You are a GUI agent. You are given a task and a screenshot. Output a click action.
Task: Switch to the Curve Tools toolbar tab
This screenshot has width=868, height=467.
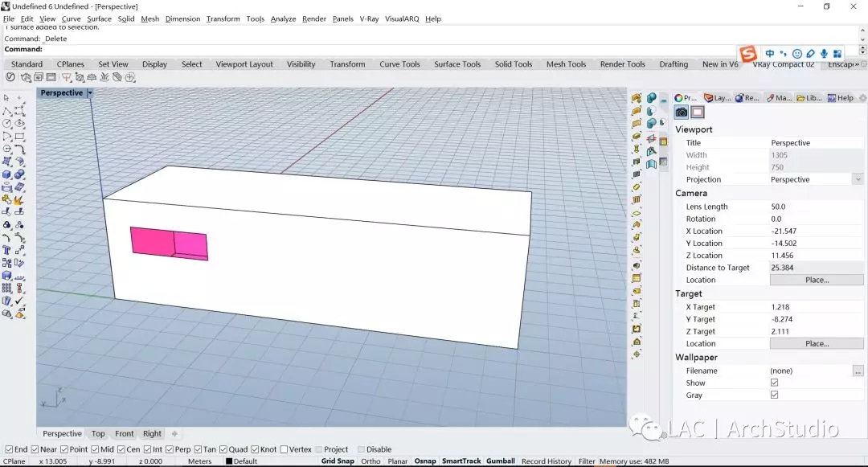(399, 64)
